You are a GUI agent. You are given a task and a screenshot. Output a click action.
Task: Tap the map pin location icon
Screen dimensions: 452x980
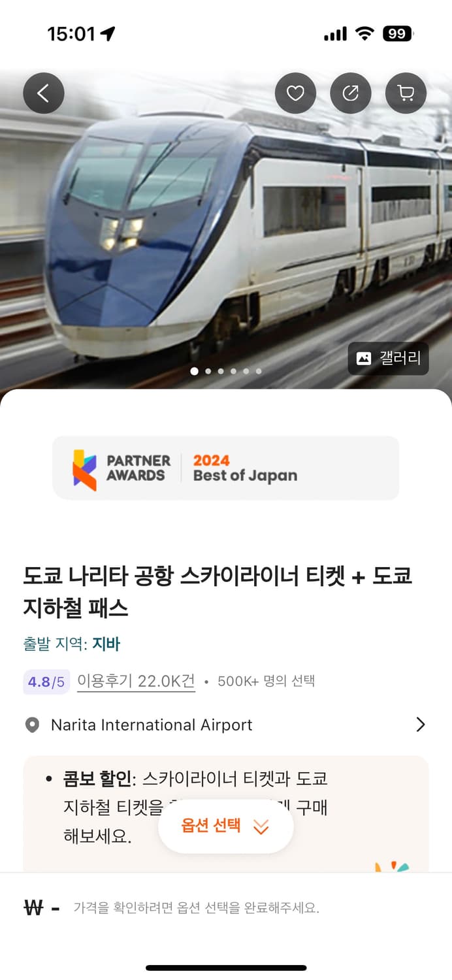(x=32, y=725)
